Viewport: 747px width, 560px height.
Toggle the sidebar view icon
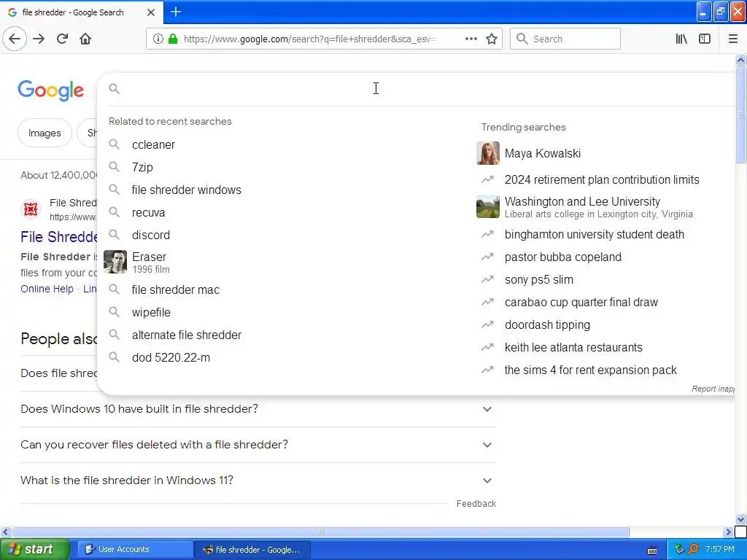click(x=705, y=39)
